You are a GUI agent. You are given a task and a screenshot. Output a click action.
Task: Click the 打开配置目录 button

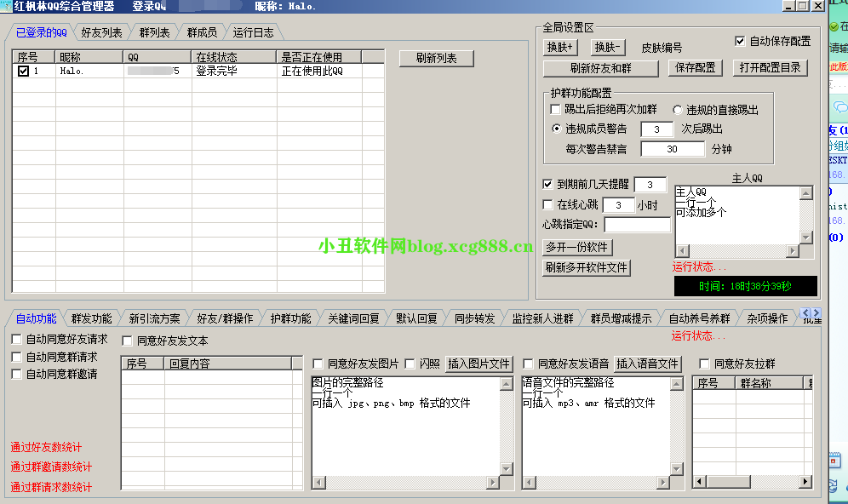(771, 67)
